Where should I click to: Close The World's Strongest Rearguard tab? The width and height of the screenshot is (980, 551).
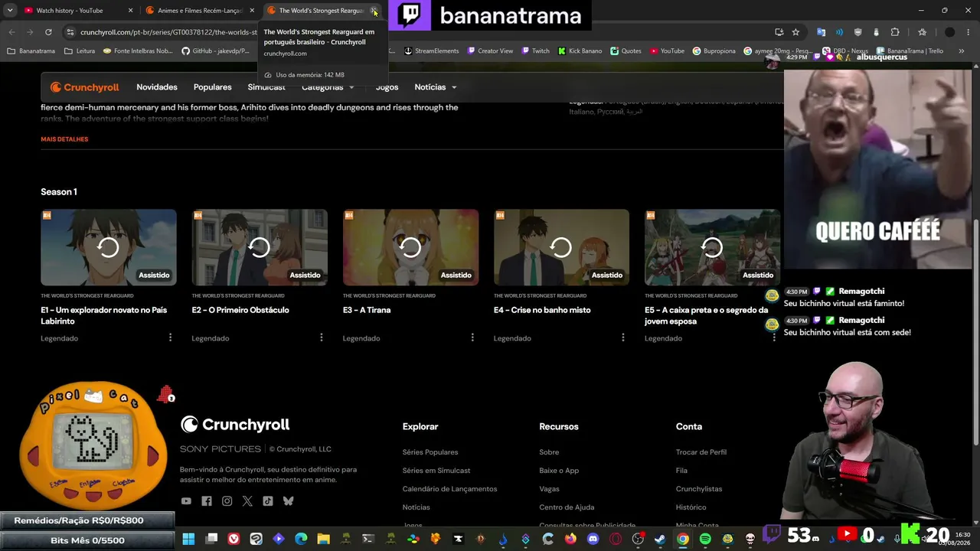pyautogui.click(x=374, y=11)
